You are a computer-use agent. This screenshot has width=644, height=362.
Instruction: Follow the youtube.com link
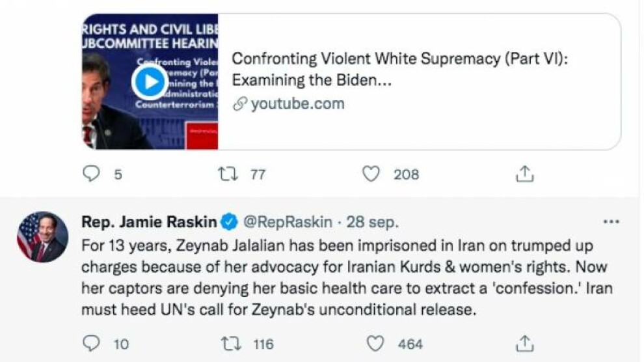click(x=297, y=104)
